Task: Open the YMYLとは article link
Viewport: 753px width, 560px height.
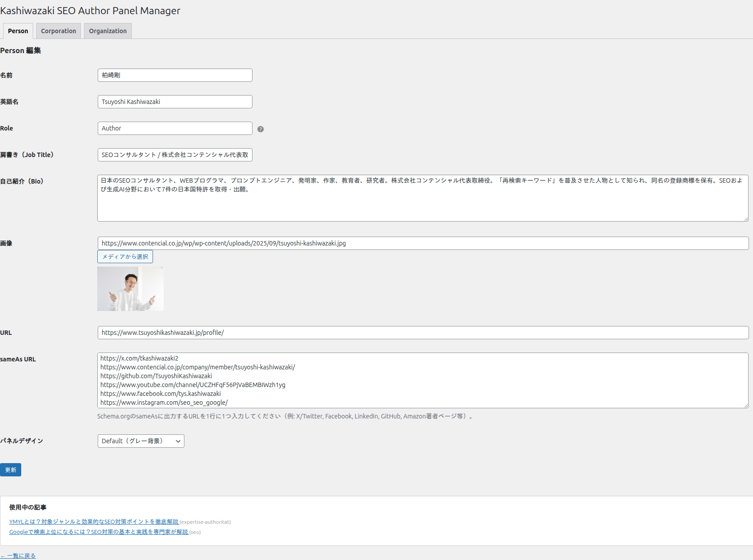Action: pyautogui.click(x=94, y=522)
